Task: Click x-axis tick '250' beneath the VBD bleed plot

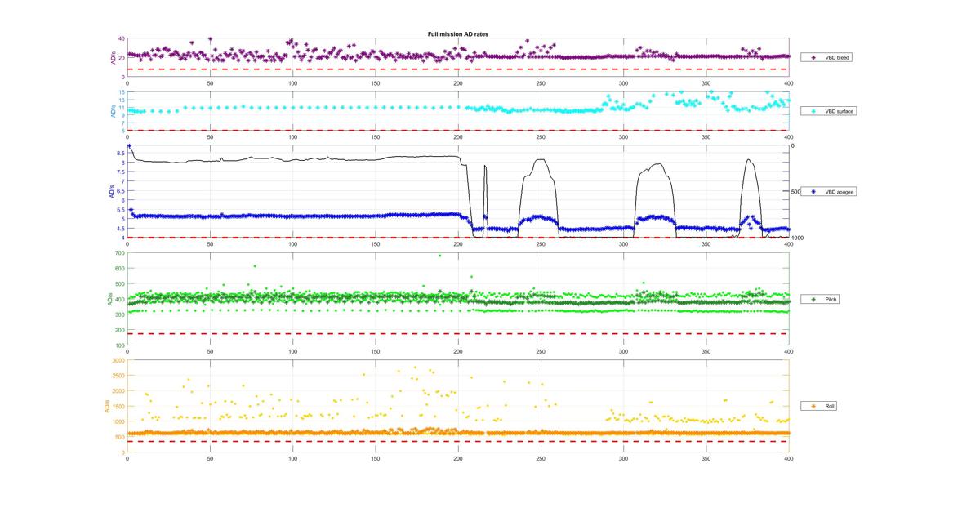Action: [x=541, y=83]
